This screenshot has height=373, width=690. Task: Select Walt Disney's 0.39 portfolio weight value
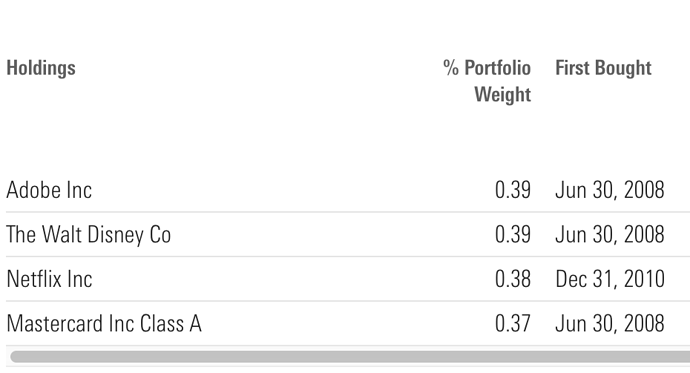(x=513, y=234)
